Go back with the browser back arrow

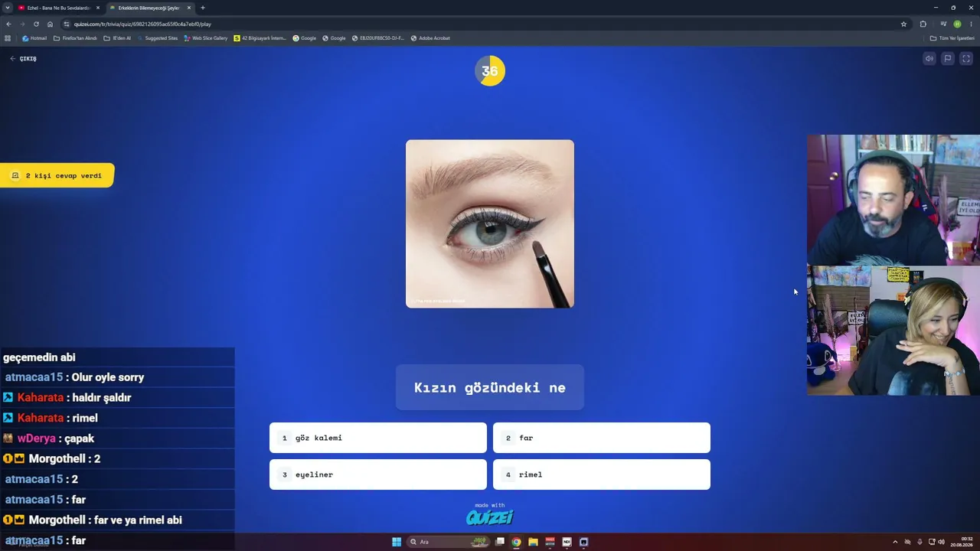coord(8,24)
